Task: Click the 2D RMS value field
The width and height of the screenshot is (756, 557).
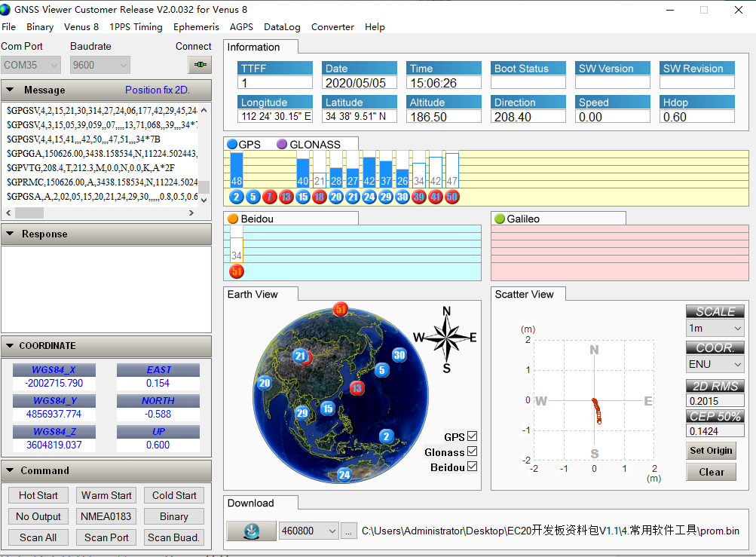Action: tap(715, 401)
